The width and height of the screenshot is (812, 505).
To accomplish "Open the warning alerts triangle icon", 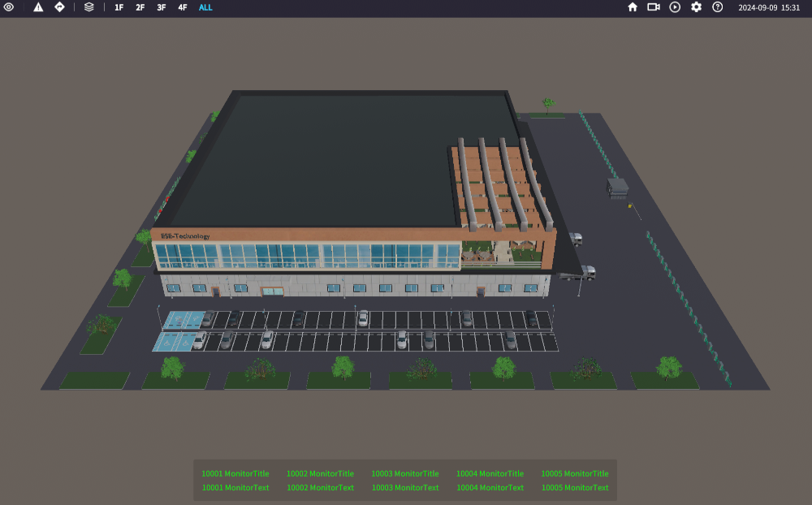I will point(38,7).
